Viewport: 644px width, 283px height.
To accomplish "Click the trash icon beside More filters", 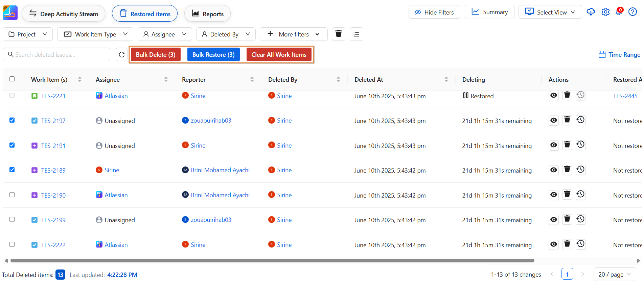I will 338,34.
